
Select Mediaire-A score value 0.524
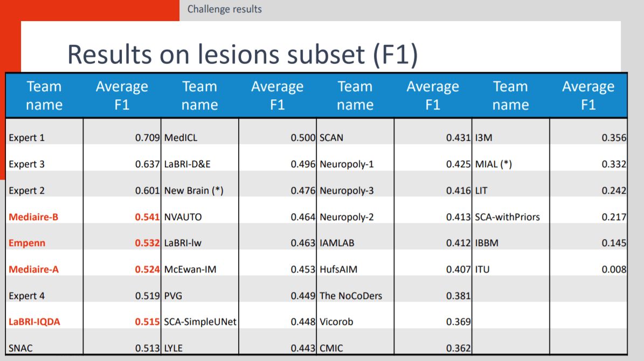point(147,269)
